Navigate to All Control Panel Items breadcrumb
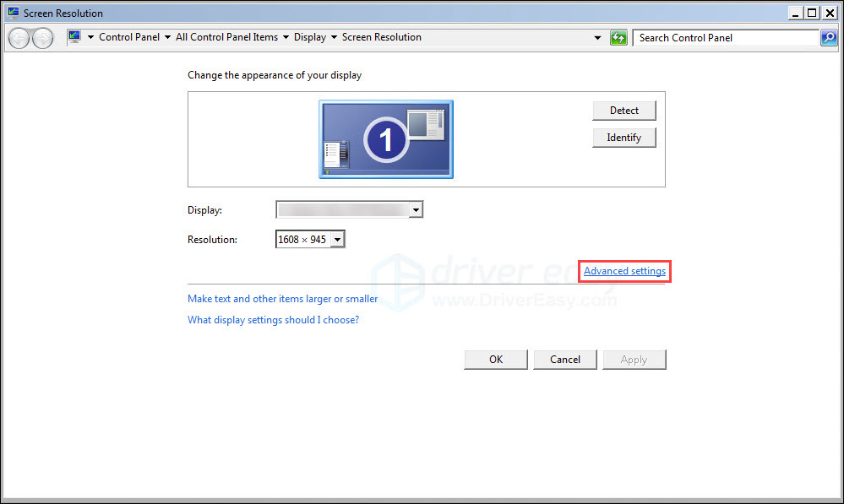The height and width of the screenshot is (504, 844). click(226, 37)
